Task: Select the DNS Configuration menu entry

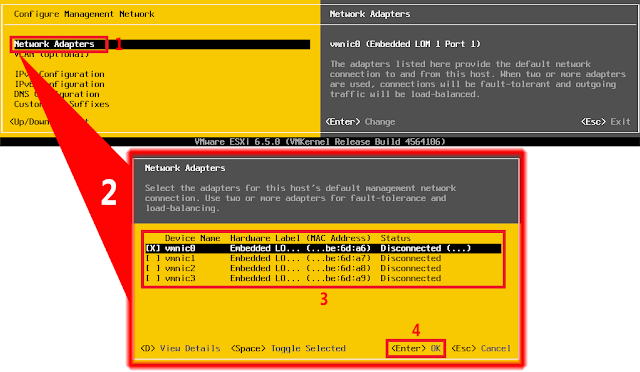Action: pyautogui.click(x=57, y=94)
